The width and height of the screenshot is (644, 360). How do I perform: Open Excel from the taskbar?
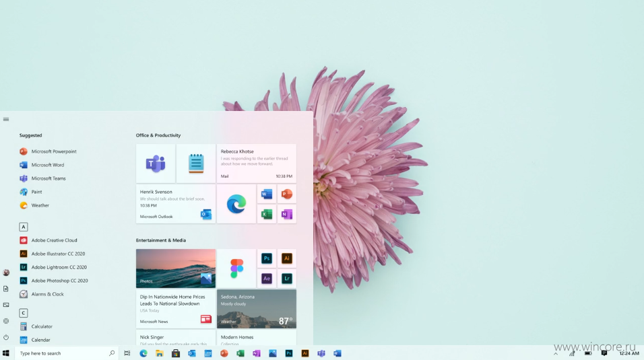click(x=240, y=353)
